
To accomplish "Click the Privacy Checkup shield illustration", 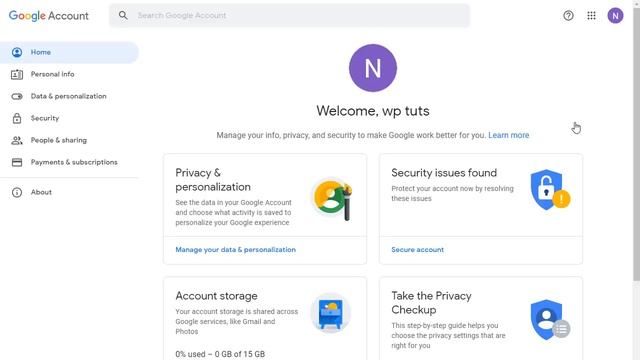I will (550, 320).
